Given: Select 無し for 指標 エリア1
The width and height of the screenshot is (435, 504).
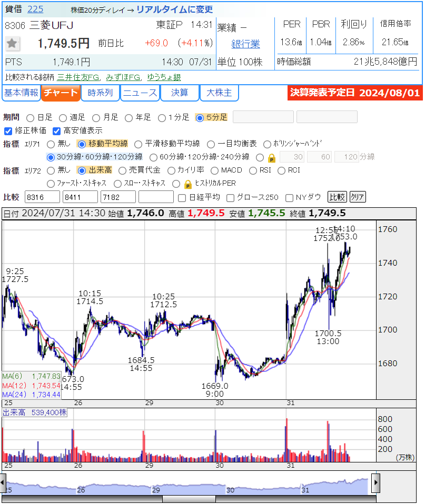Looking at the screenshot, I should click(x=51, y=144).
